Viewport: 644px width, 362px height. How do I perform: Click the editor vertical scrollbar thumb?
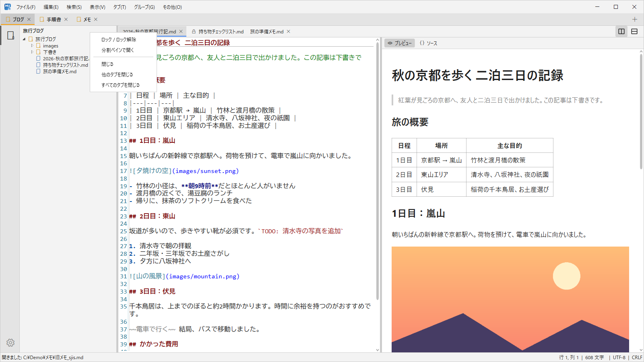[x=378, y=172]
